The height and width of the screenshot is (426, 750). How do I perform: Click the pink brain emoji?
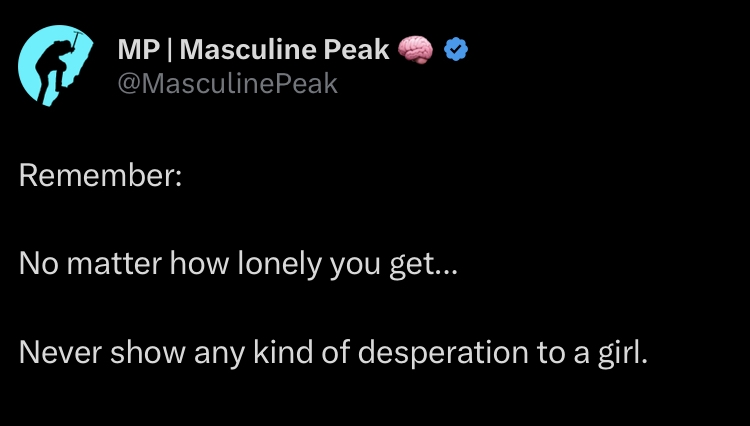click(415, 48)
